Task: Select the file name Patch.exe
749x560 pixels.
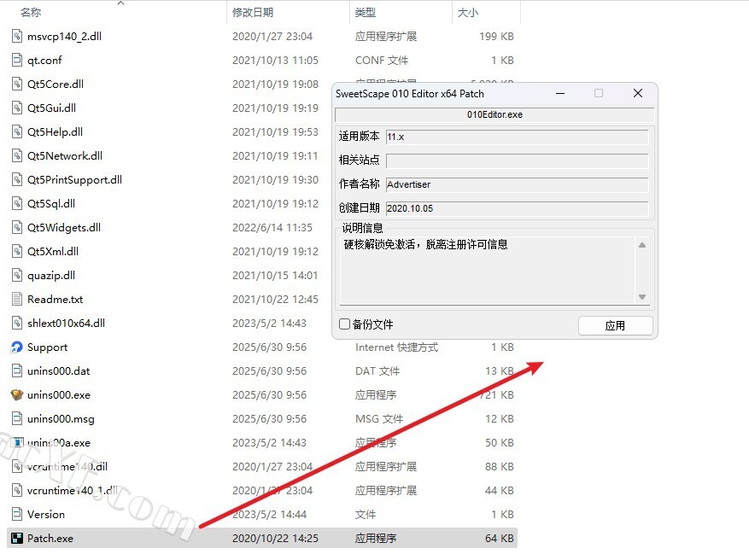Action: point(50,539)
